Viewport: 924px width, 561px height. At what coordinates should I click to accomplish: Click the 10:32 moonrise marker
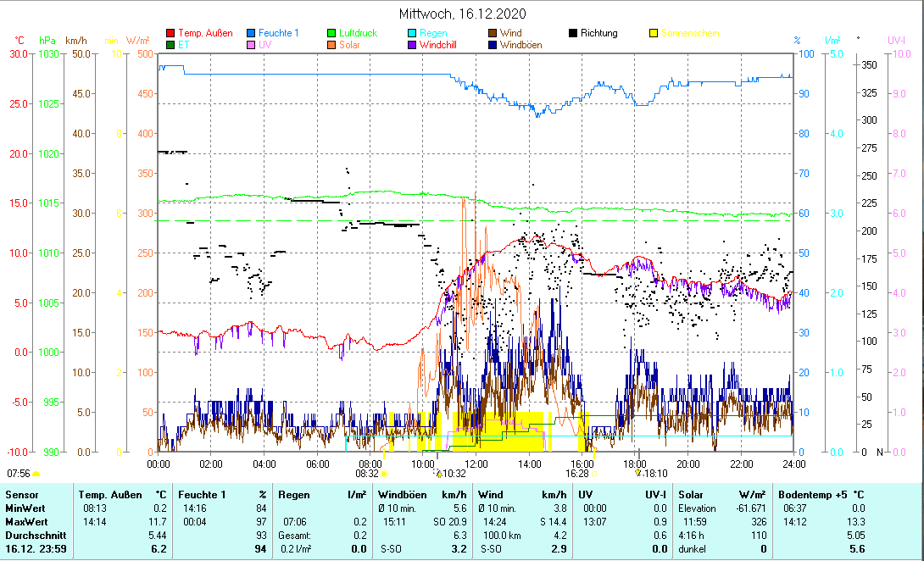click(438, 474)
